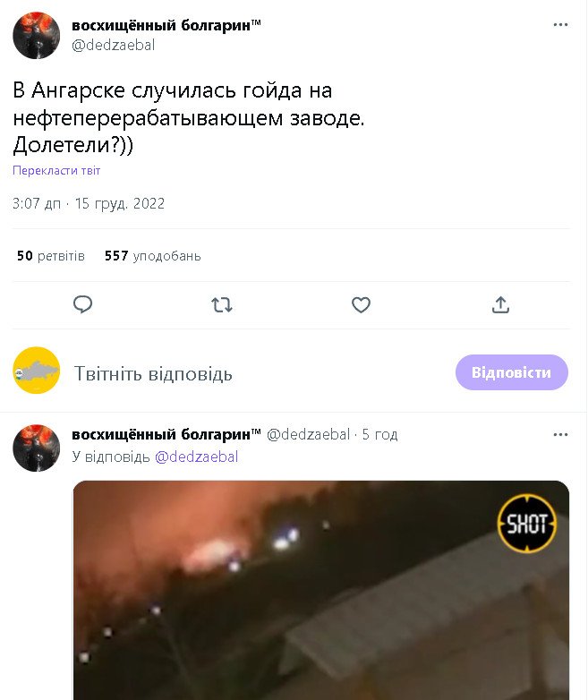This screenshot has width=588, height=700.
Task: Click the author's avatar on reply tweet
Action: click(x=36, y=448)
